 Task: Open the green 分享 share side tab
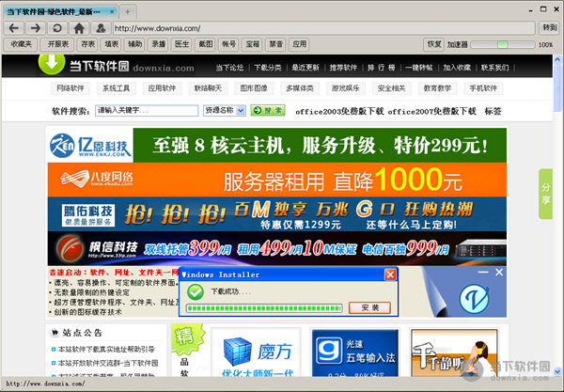(545, 194)
